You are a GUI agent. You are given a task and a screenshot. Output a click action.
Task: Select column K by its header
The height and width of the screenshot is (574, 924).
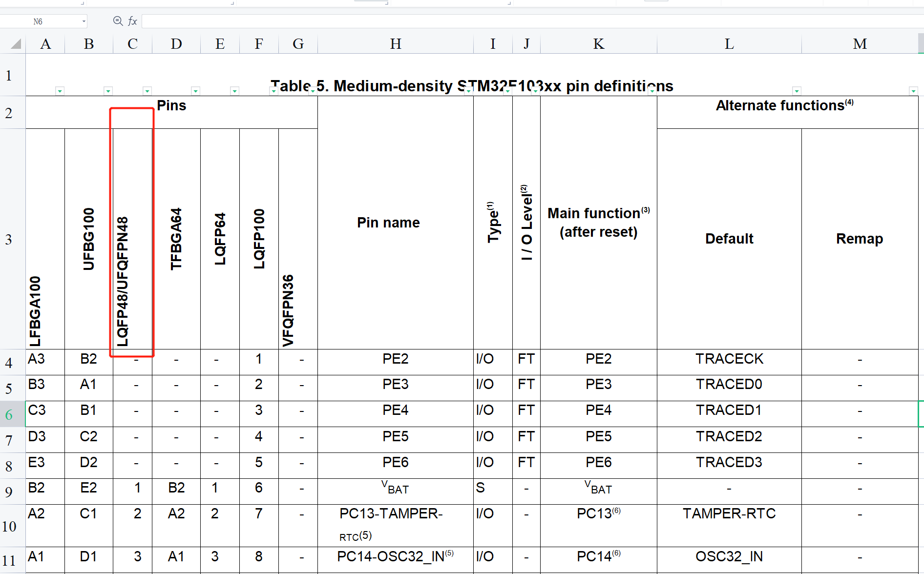pyautogui.click(x=599, y=44)
